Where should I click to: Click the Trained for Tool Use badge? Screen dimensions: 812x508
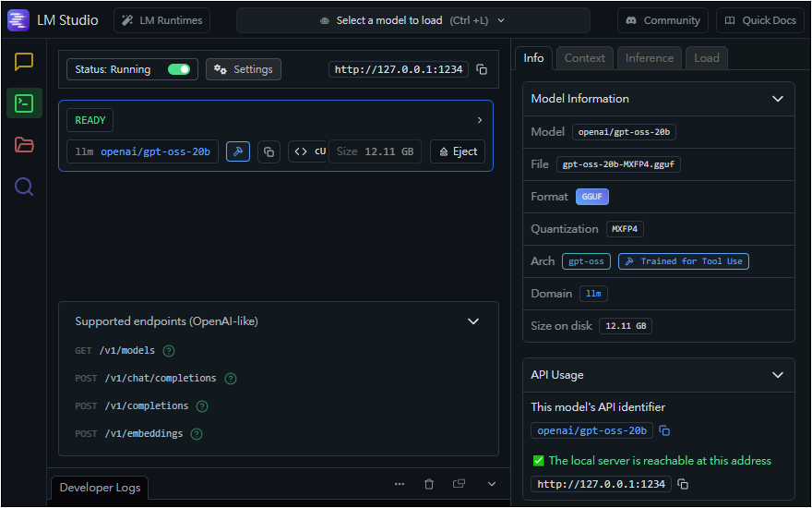[684, 261]
